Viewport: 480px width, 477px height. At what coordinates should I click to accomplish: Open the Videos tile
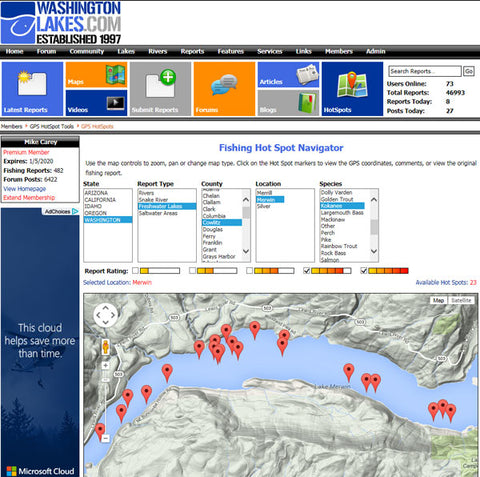coord(96,103)
